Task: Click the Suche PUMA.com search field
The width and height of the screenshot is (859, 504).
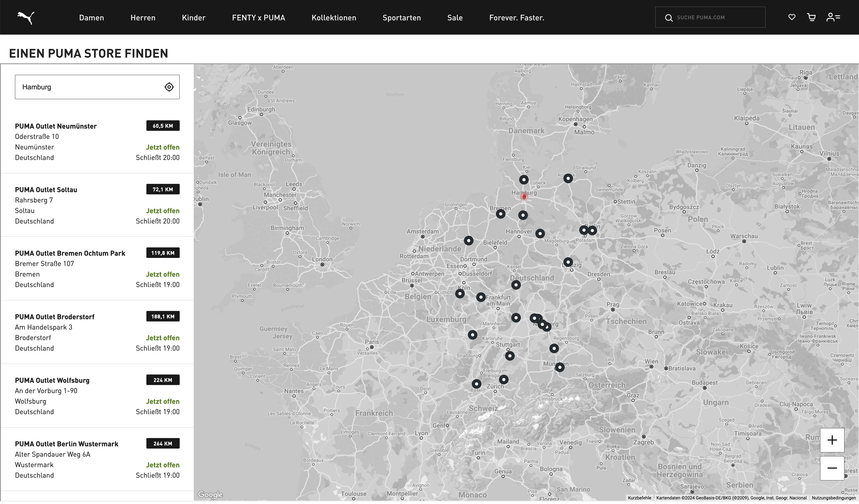Action: click(x=710, y=17)
